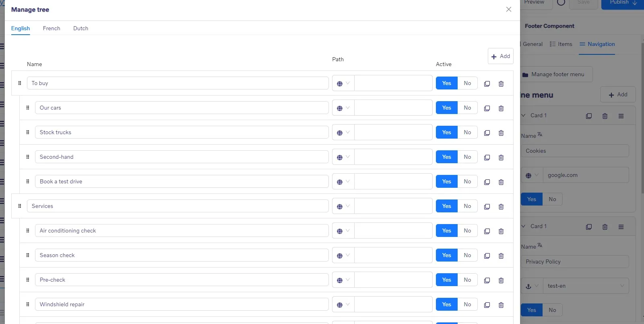Duplicate the To buy row
644x324 pixels.
pyautogui.click(x=487, y=84)
